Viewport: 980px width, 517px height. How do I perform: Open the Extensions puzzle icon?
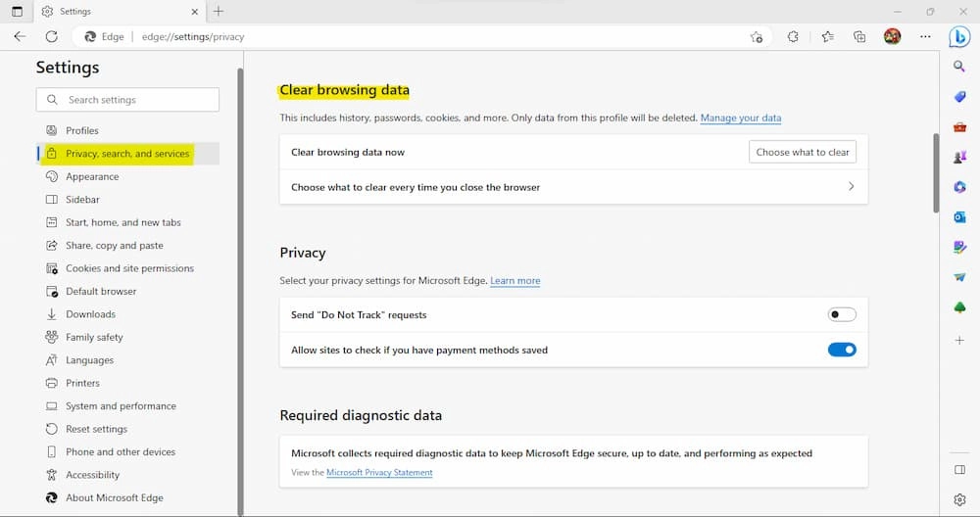pos(793,37)
